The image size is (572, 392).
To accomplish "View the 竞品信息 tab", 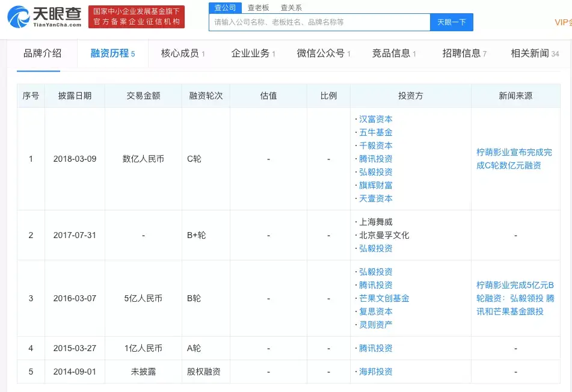I will (394, 54).
